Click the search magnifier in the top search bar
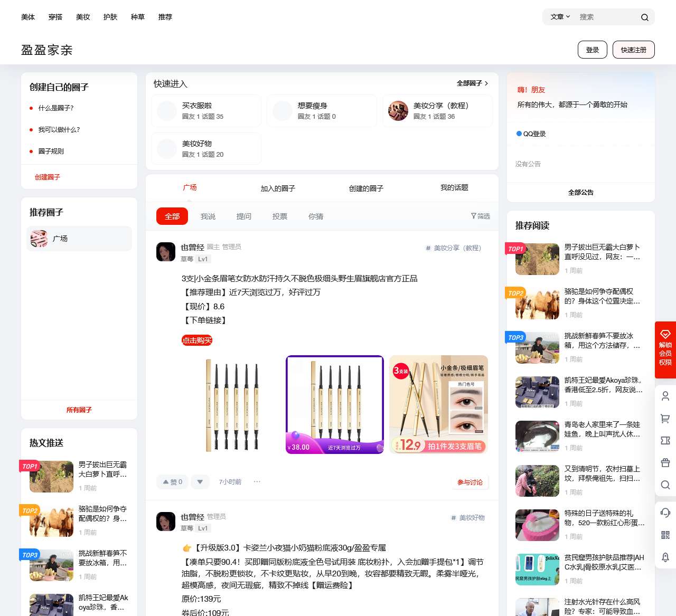This screenshot has height=616, width=676. coord(644,17)
